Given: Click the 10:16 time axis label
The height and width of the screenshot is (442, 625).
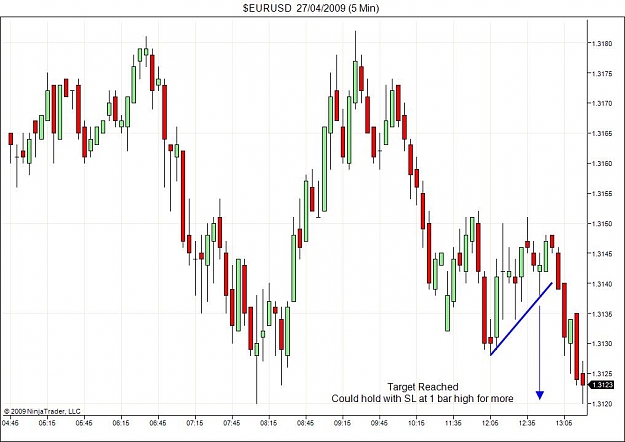Looking at the screenshot, I should (x=416, y=423).
